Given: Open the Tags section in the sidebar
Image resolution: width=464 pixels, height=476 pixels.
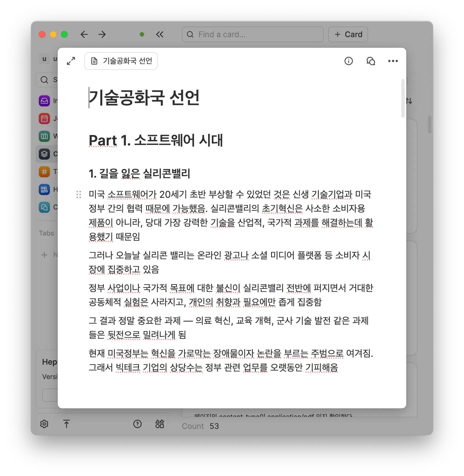Looking at the screenshot, I should point(44,172).
